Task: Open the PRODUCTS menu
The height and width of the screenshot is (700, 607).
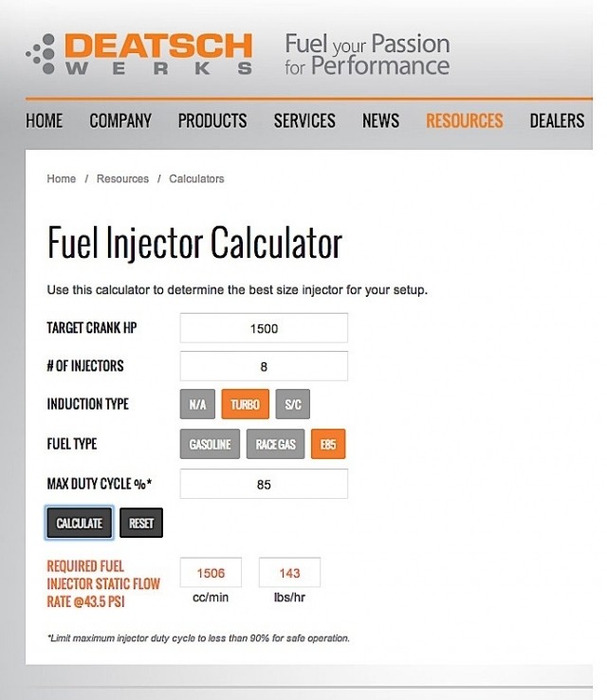Action: (x=212, y=120)
